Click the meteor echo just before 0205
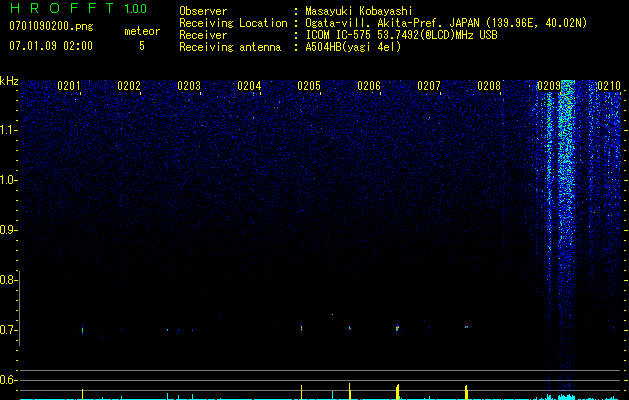The height and width of the screenshot is (400, 629). click(x=301, y=328)
